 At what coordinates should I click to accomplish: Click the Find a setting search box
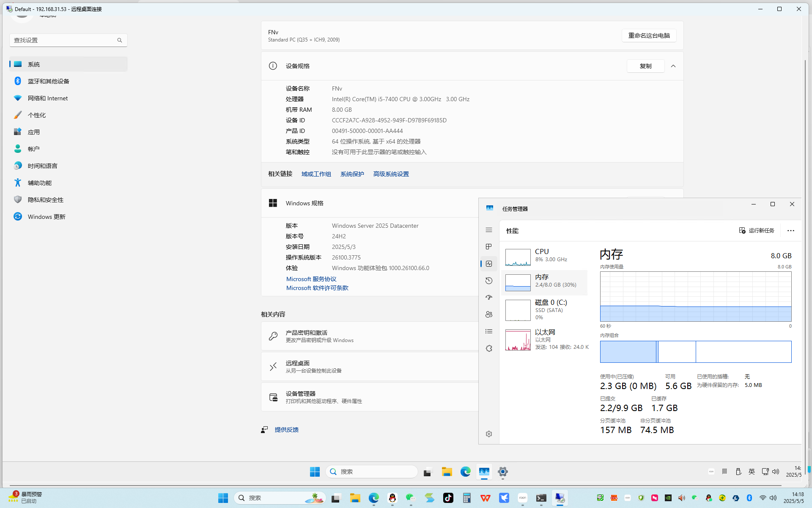69,40
